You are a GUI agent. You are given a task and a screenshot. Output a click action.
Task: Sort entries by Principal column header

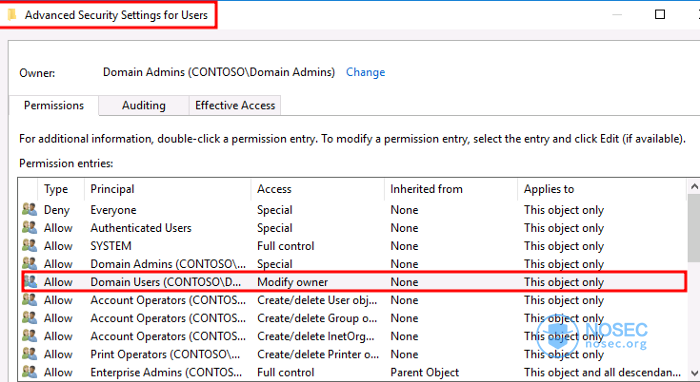[167, 189]
